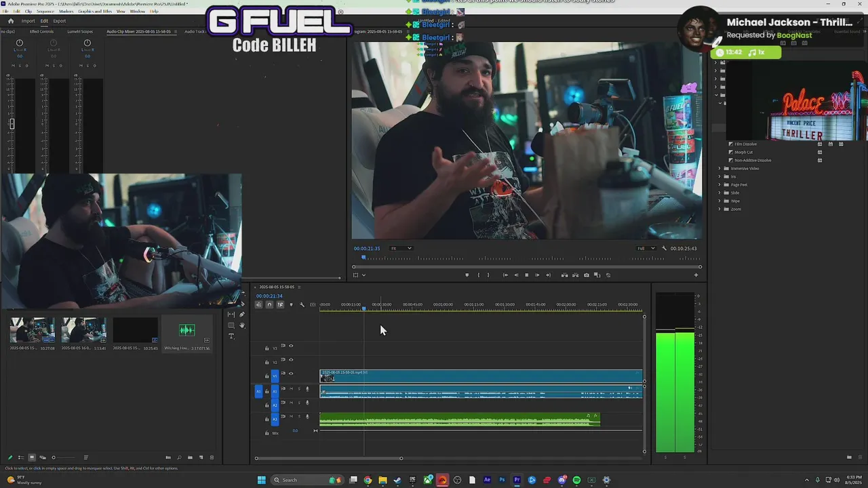Click Mark Out bracket button
The height and width of the screenshot is (488, 868).
coord(488,275)
